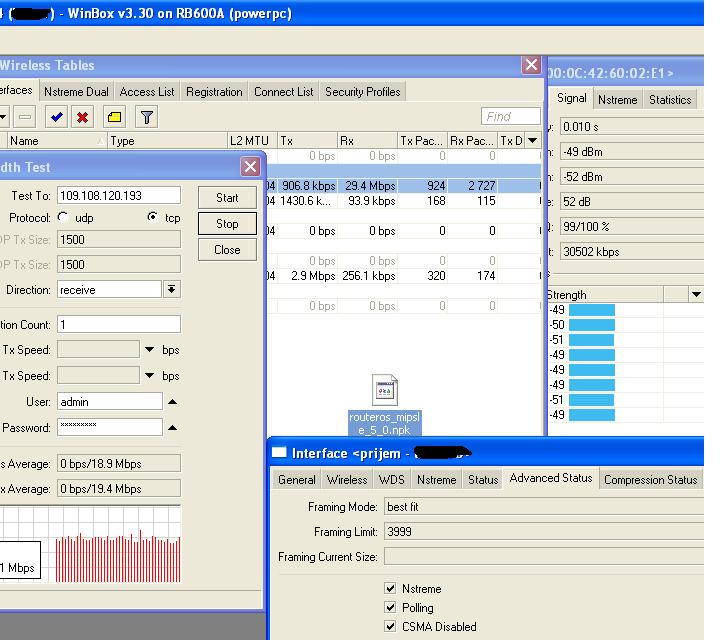720x640 pixels.
Task: Open the Security Profiles tab
Action: click(363, 92)
